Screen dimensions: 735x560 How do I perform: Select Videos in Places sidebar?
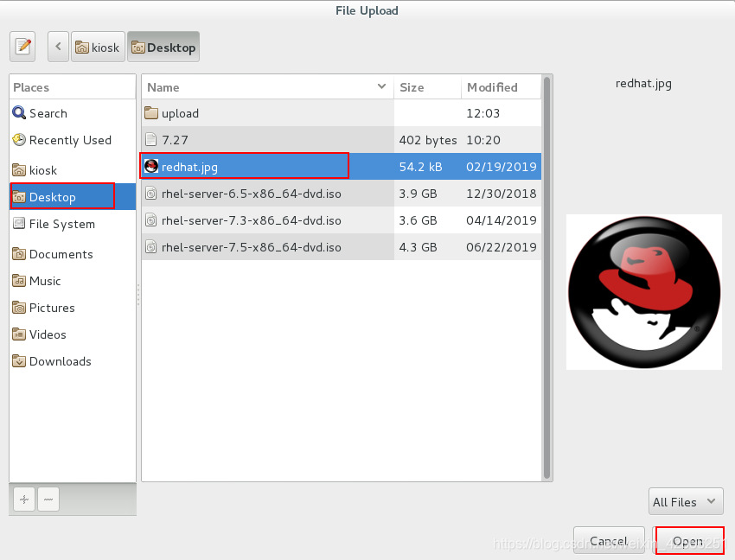pos(73,334)
